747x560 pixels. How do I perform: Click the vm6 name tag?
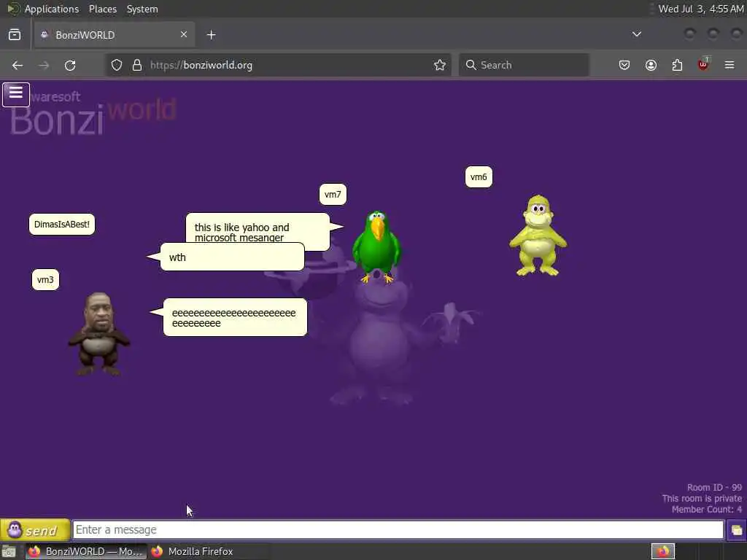click(x=479, y=177)
